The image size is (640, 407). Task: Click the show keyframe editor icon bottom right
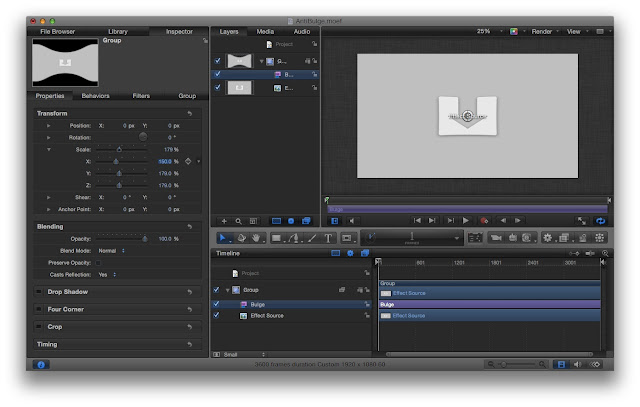pyautogui.click(x=595, y=364)
